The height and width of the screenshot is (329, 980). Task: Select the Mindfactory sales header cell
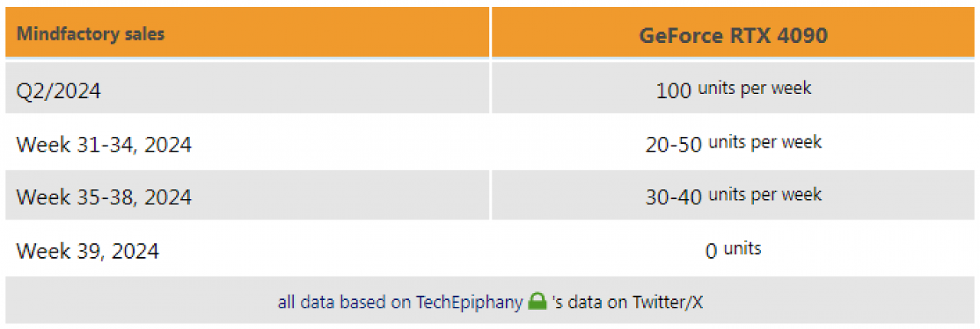[x=247, y=32]
